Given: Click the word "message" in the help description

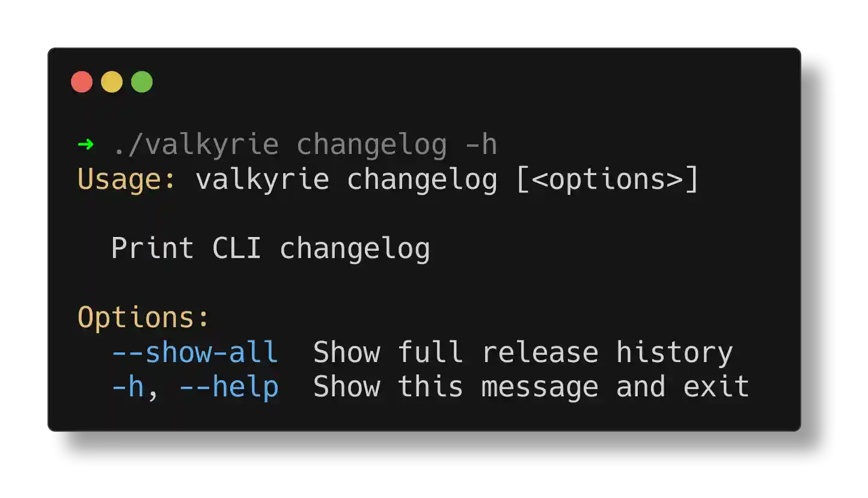Looking at the screenshot, I should tap(540, 387).
